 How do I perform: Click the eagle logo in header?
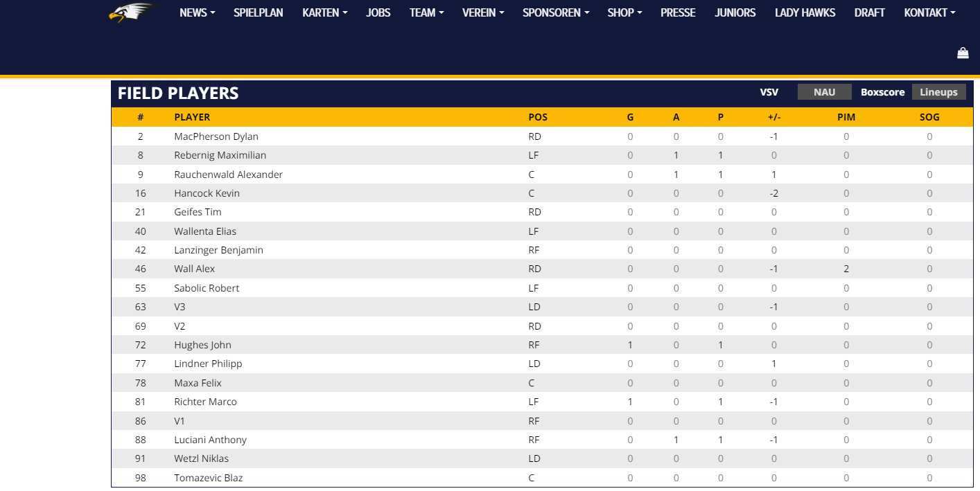(x=130, y=12)
